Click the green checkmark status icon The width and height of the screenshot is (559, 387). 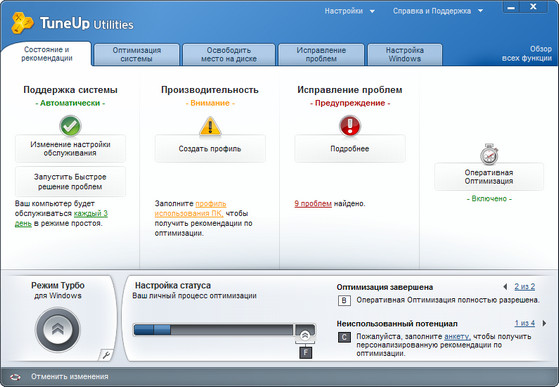(x=70, y=126)
